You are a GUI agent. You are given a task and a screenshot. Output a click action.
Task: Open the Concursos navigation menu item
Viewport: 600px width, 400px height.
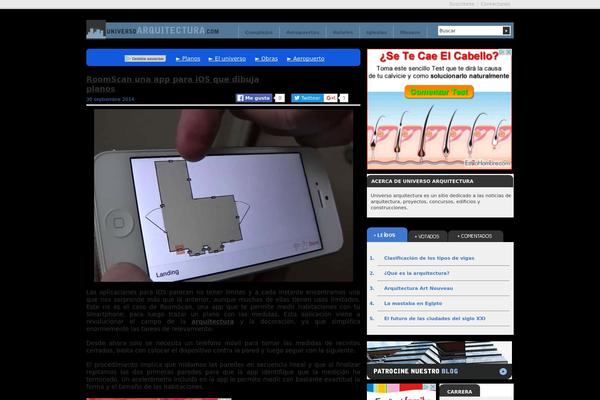pos(259,32)
